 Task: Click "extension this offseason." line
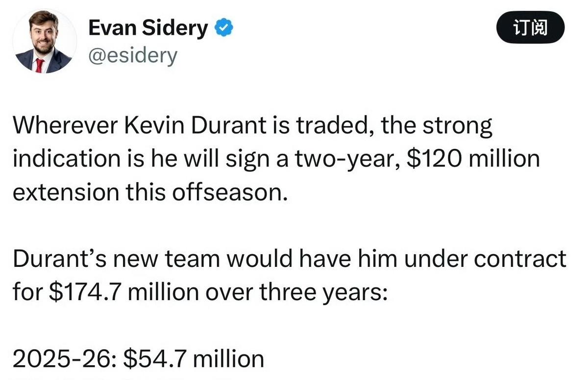coord(149,192)
